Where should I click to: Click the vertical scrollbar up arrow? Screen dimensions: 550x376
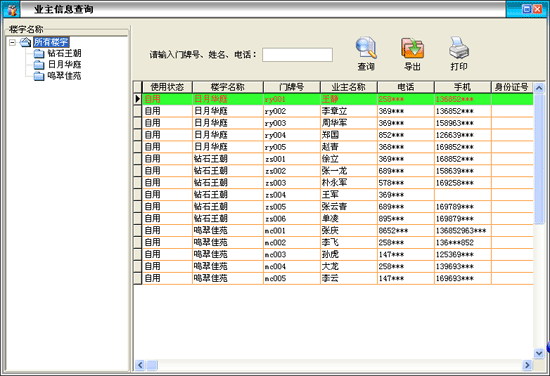[539, 88]
